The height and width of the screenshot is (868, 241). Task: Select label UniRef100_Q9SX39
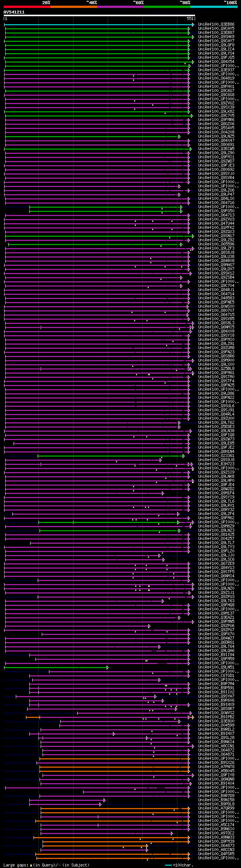pos(216,107)
